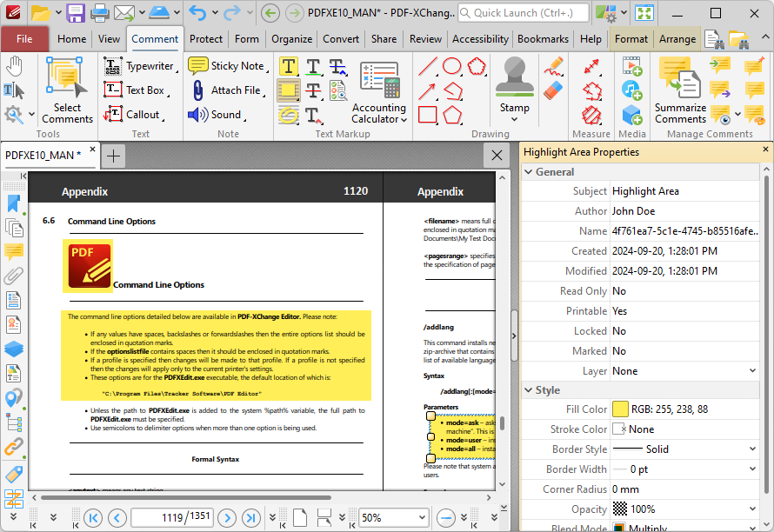Open the Comments pane in sidebar
The height and width of the screenshot is (532, 774).
tap(14, 252)
